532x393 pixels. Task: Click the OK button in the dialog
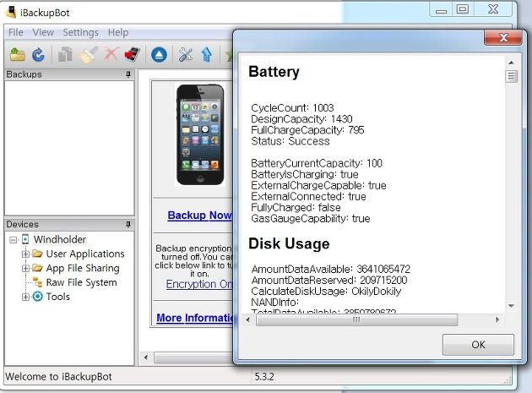click(x=478, y=345)
